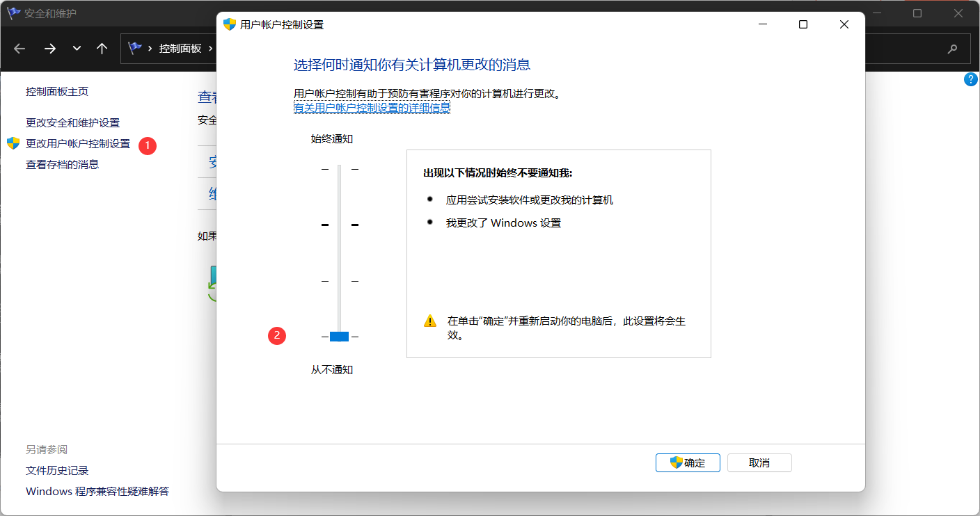
Task: Click the second UAC slider notch (bold tick)
Action: pos(340,225)
